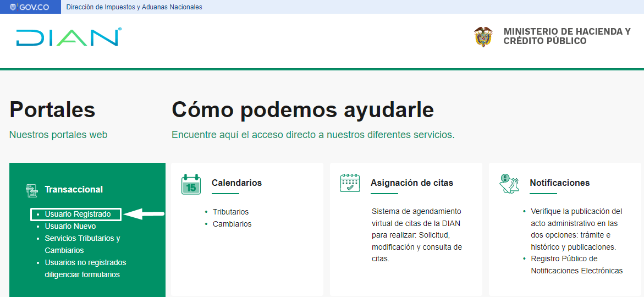Click the 'Portales' heading
Screen dimensions: 644x297
(x=52, y=110)
